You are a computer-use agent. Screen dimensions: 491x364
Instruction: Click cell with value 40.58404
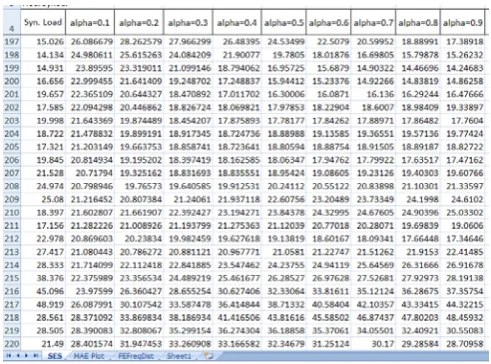[x=329, y=304]
